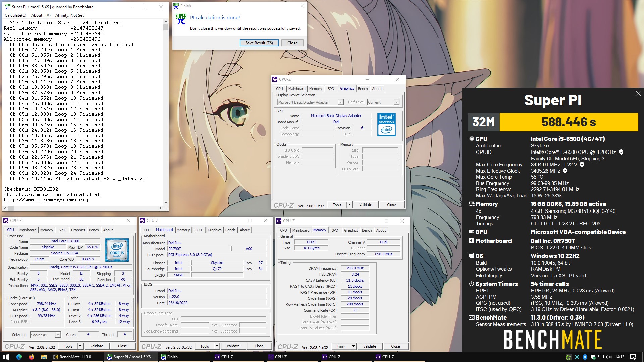Open the Bluetooth tray icon

click(x=585, y=357)
